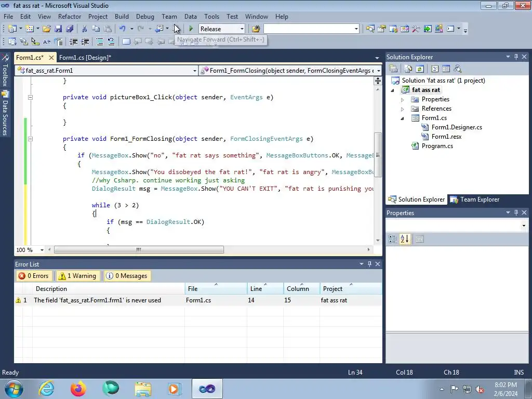Viewport: 532px width, 399px height.
Task: Click the Save All toolbar icon
Action: (70, 29)
